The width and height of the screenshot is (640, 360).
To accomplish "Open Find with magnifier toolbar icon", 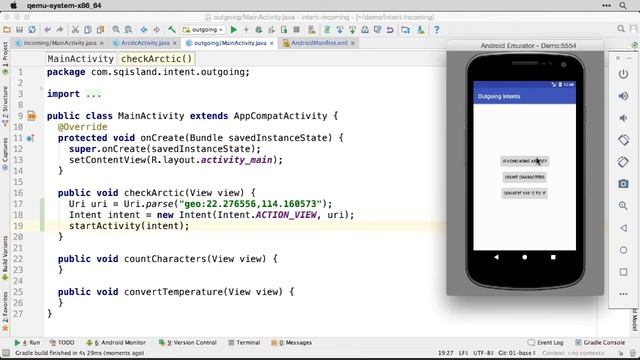I will pyautogui.click(x=116, y=30).
